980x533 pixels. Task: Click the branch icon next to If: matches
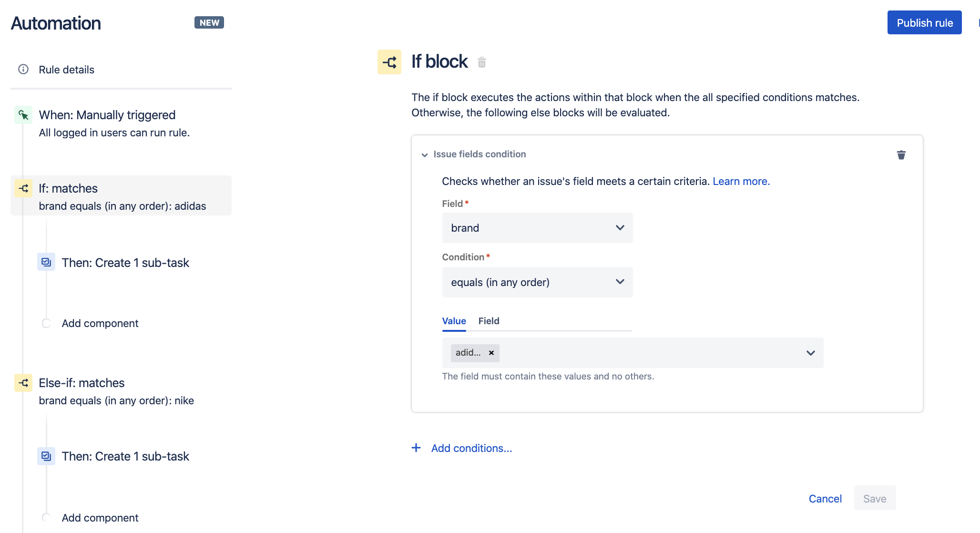(x=23, y=188)
